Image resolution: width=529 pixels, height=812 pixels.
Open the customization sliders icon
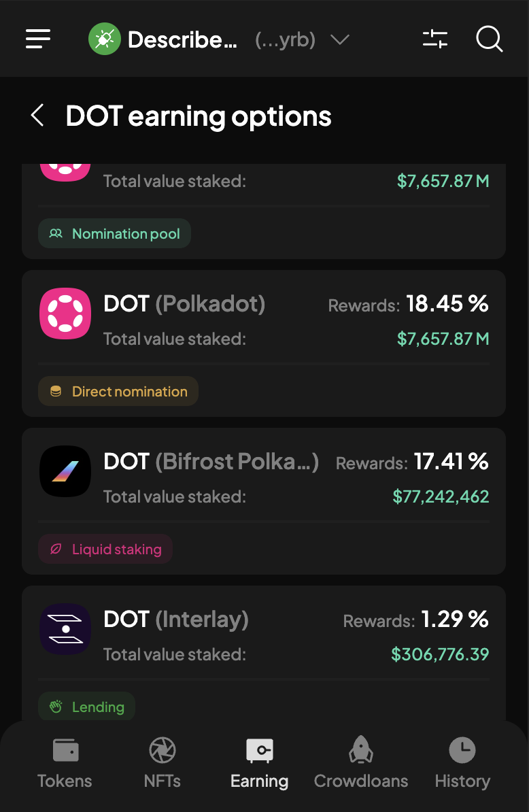tap(434, 39)
